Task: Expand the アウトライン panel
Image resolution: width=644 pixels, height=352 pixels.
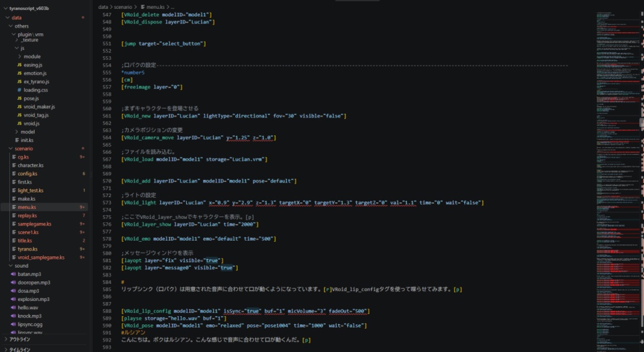Action: [x=5, y=339]
